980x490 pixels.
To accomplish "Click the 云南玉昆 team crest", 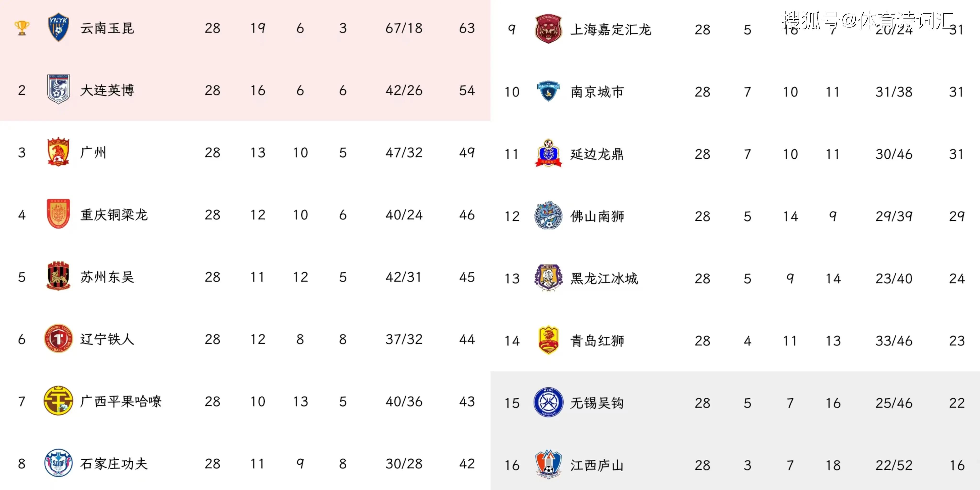I will (x=58, y=28).
